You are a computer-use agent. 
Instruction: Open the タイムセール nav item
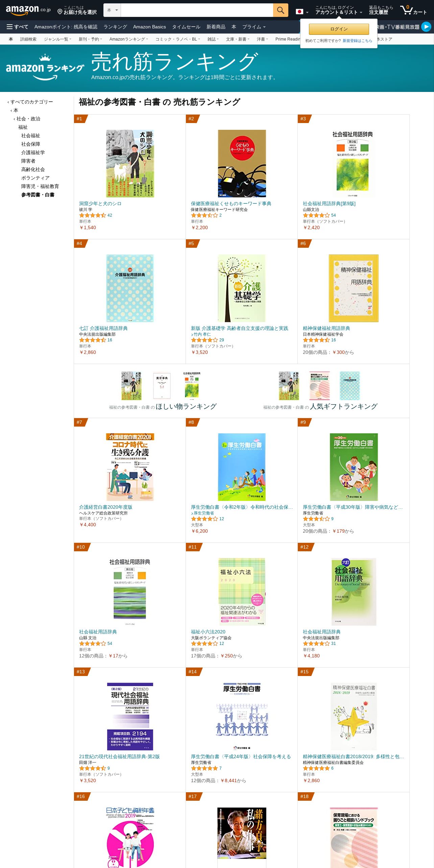(x=186, y=27)
